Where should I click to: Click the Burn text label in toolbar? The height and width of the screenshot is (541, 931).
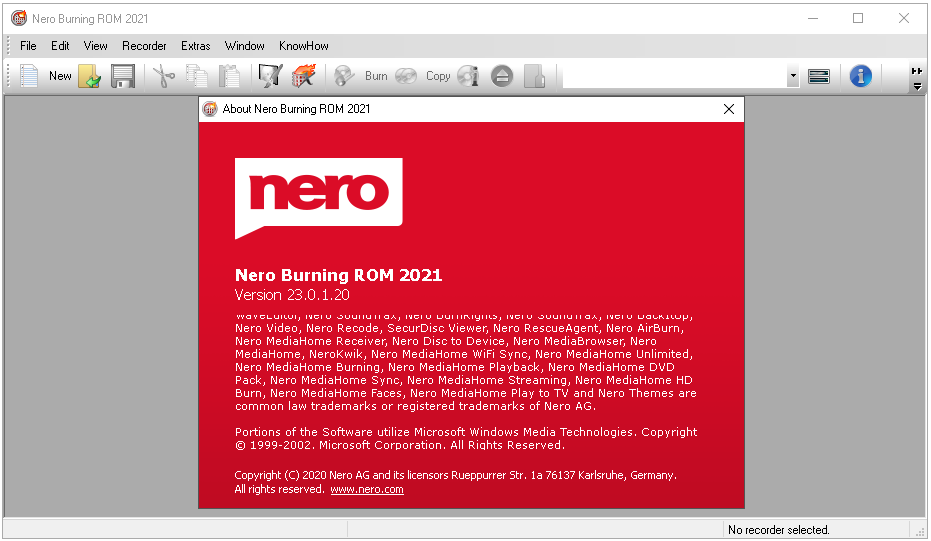coord(376,76)
